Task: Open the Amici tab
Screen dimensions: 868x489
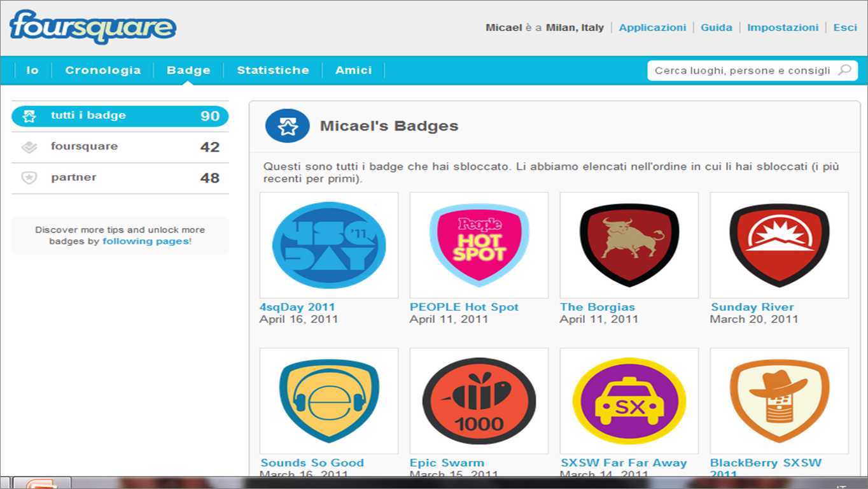Action: pos(354,70)
